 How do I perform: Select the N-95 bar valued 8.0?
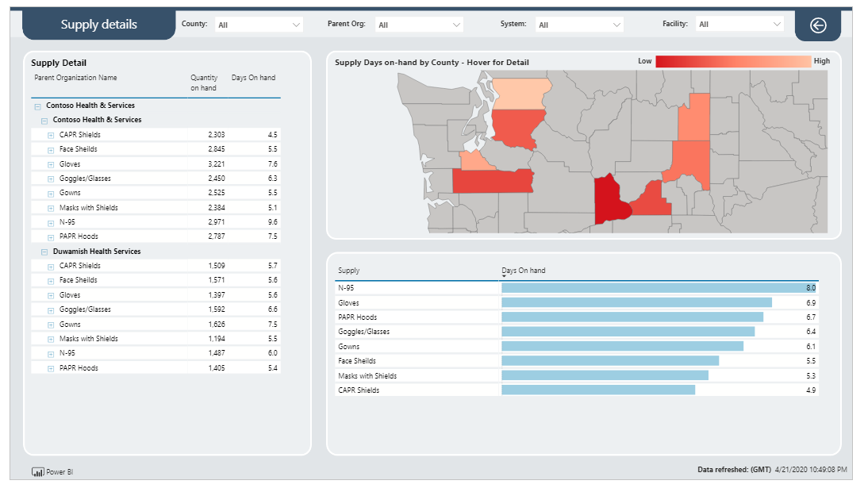(659, 288)
